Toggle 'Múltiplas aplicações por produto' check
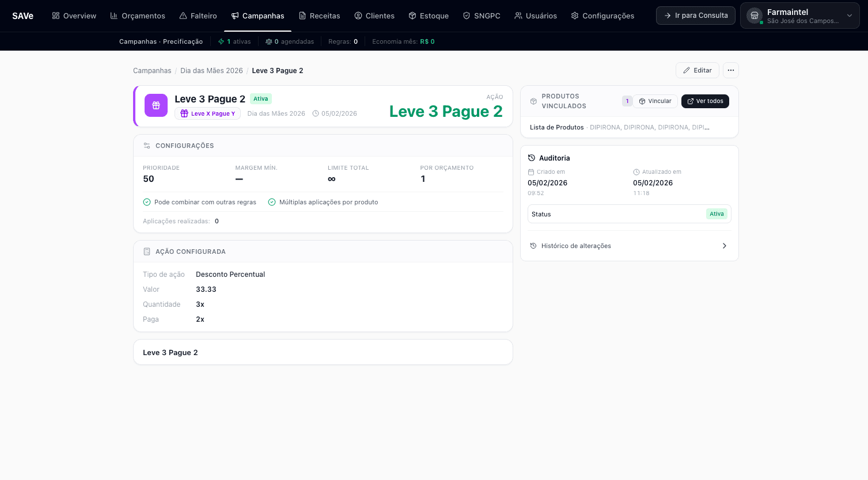The image size is (868, 480). click(272, 202)
